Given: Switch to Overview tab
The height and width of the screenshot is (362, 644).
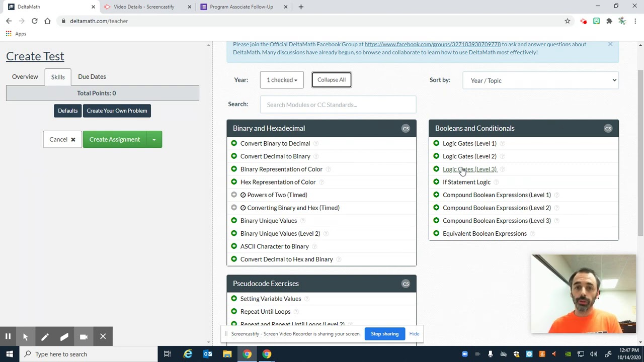Looking at the screenshot, I should tap(25, 76).
